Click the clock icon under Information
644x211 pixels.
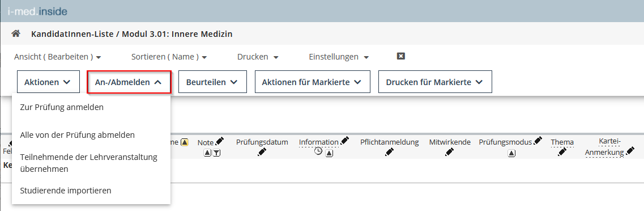[318, 152]
